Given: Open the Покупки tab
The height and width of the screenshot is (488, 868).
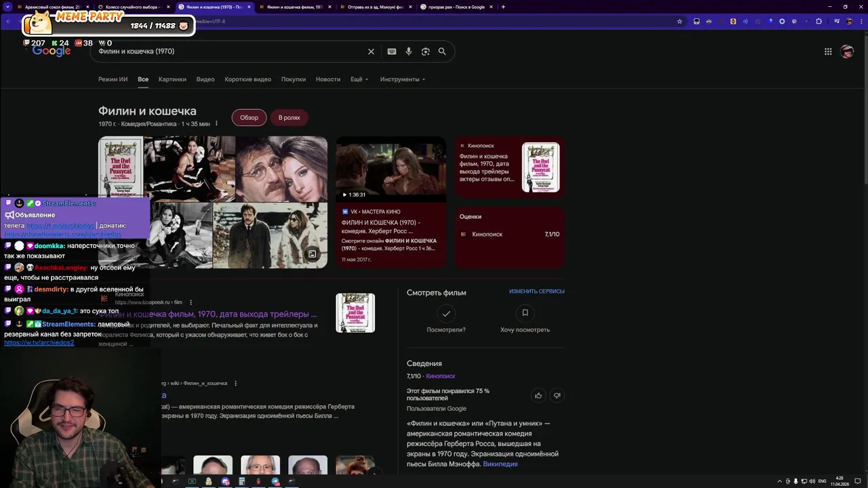Looking at the screenshot, I should click(294, 79).
